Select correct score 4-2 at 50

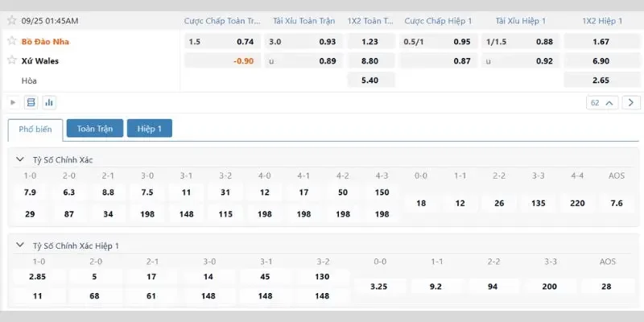click(x=343, y=192)
